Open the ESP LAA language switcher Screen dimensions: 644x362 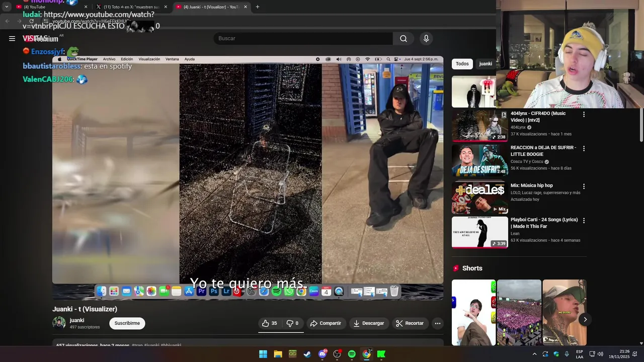coord(580,354)
